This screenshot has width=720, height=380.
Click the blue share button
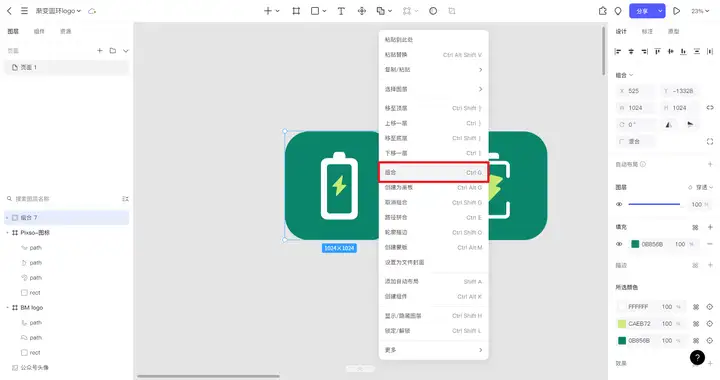[x=642, y=11]
